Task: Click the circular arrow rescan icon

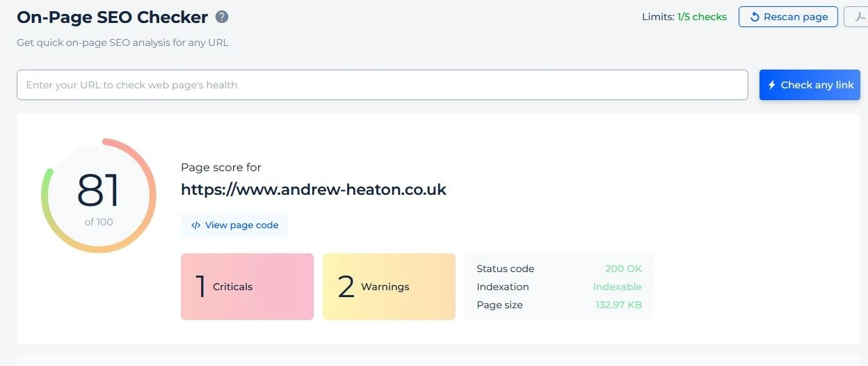Action: click(755, 17)
